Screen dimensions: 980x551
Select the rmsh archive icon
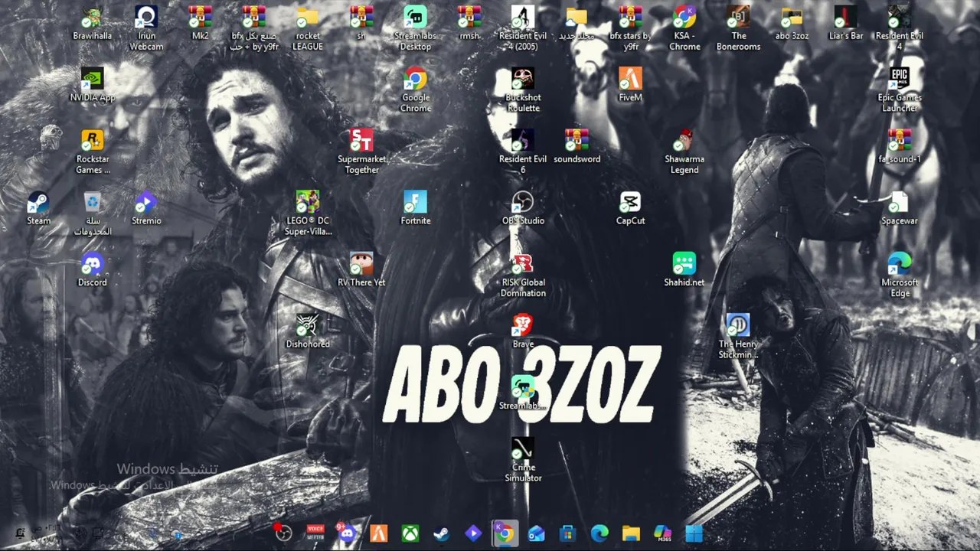click(469, 23)
